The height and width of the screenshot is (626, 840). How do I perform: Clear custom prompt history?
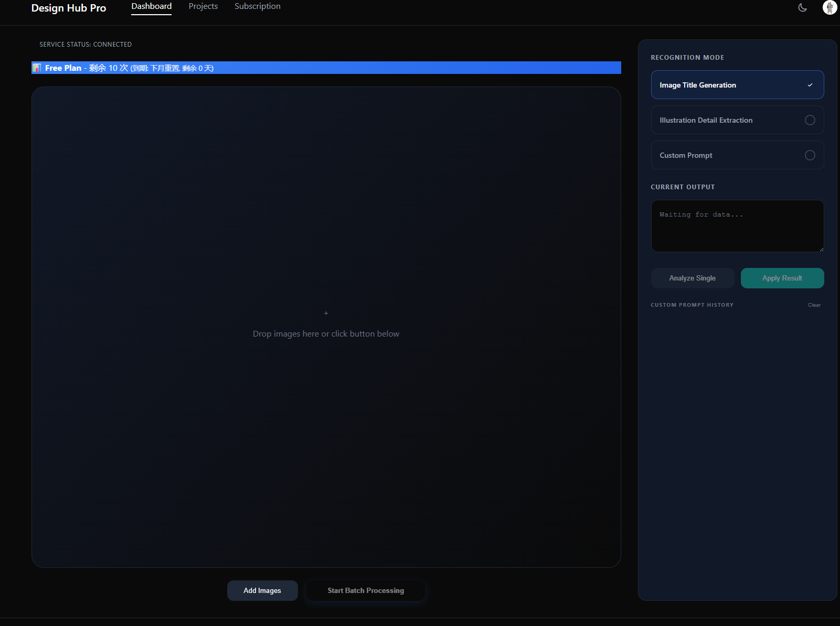(x=814, y=305)
